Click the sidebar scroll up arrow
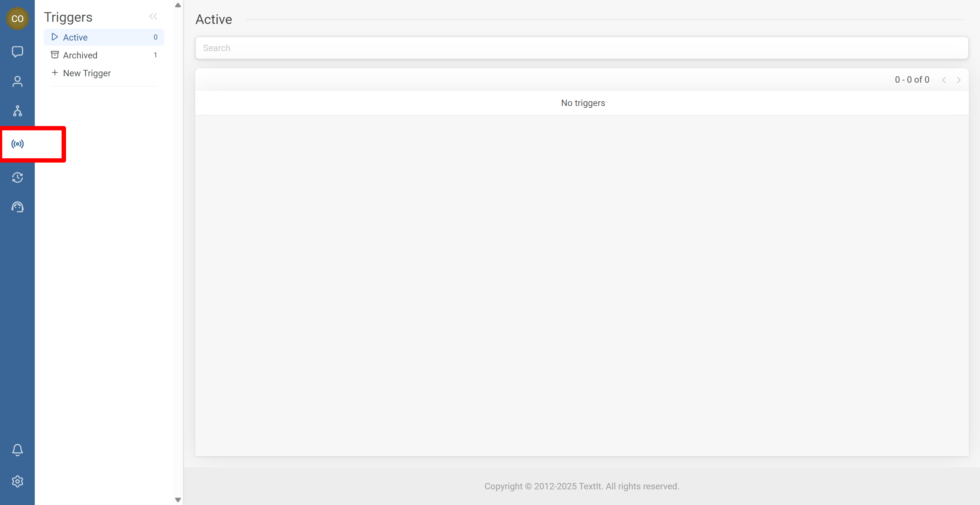Image resolution: width=980 pixels, height=505 pixels. point(178,5)
